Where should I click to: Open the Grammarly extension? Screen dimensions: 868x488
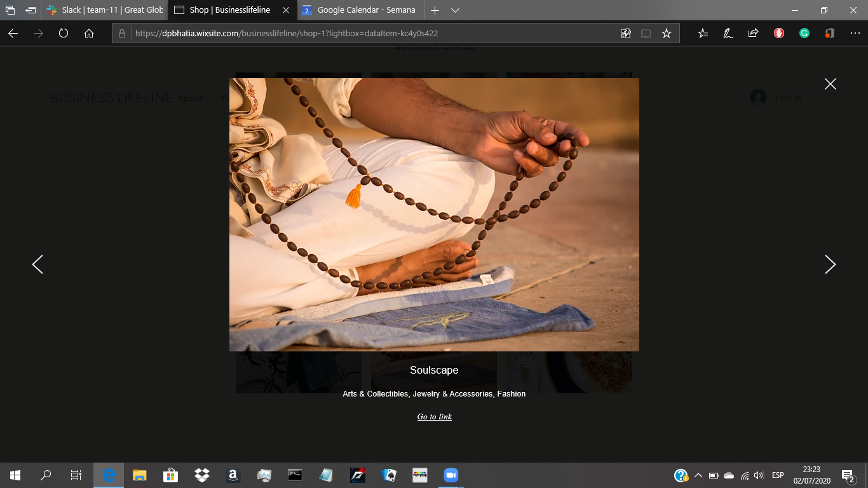804,34
